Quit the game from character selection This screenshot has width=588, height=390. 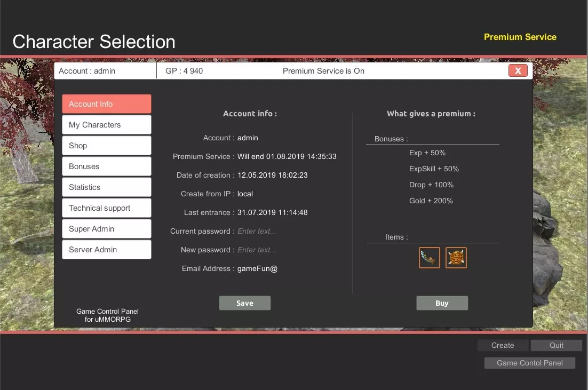coord(556,345)
